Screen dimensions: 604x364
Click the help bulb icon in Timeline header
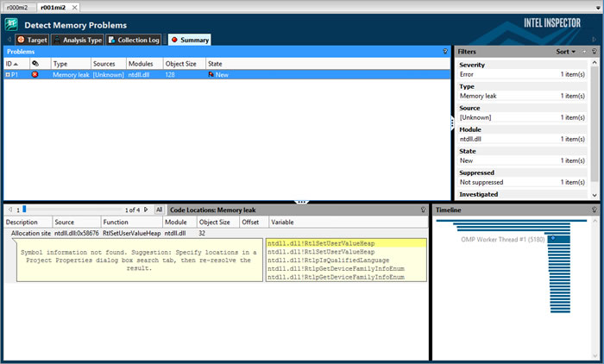point(594,210)
